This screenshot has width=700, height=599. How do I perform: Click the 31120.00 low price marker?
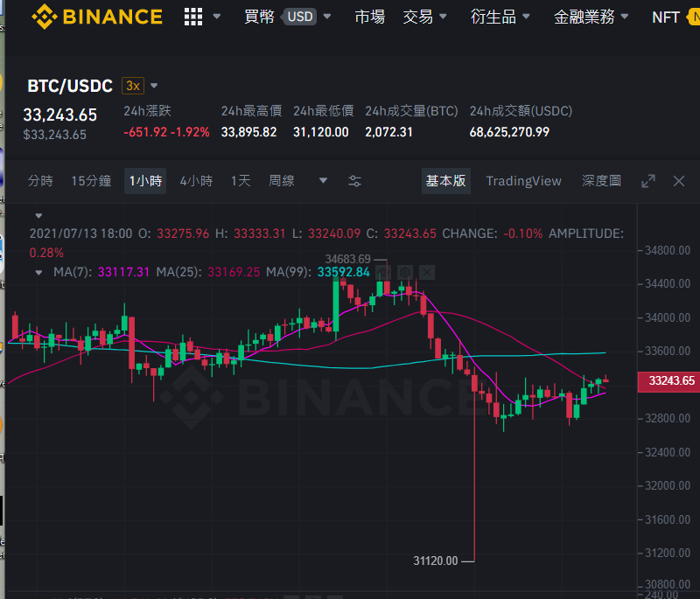pyautogui.click(x=435, y=561)
